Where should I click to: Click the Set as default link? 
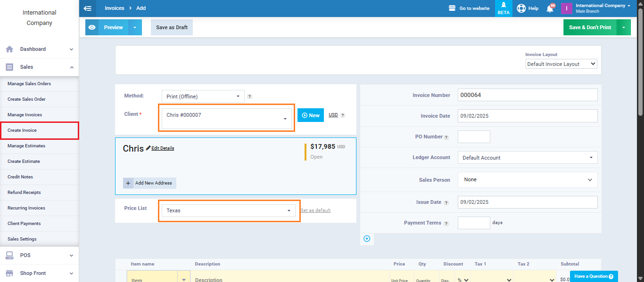(315, 210)
